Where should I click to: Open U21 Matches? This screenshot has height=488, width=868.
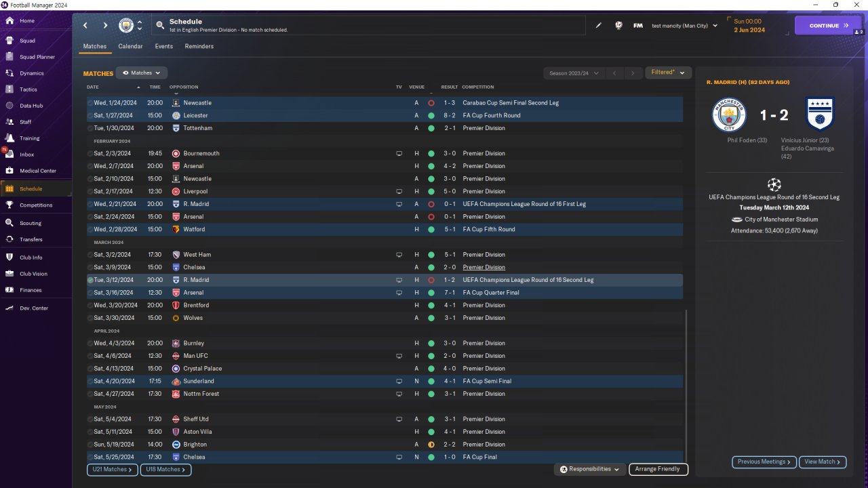[113, 469]
